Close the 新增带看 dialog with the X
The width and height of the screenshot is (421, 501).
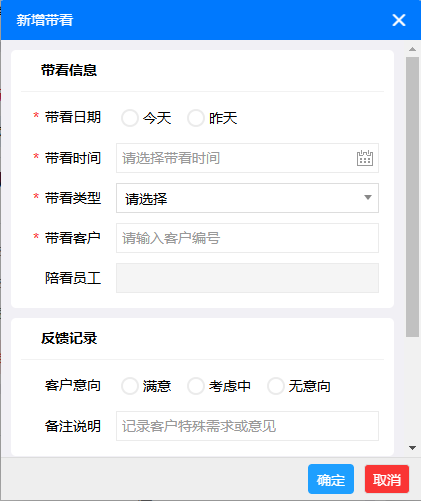399,20
